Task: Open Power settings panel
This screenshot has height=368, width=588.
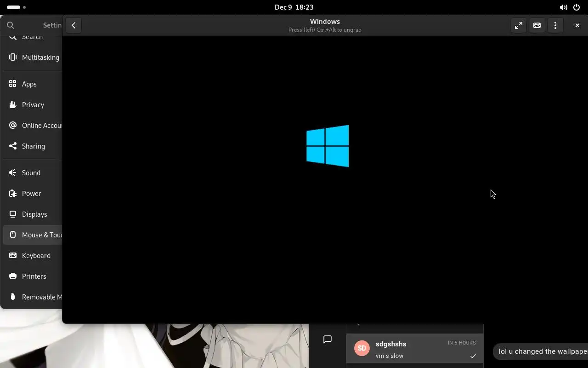Action: pyautogui.click(x=32, y=194)
